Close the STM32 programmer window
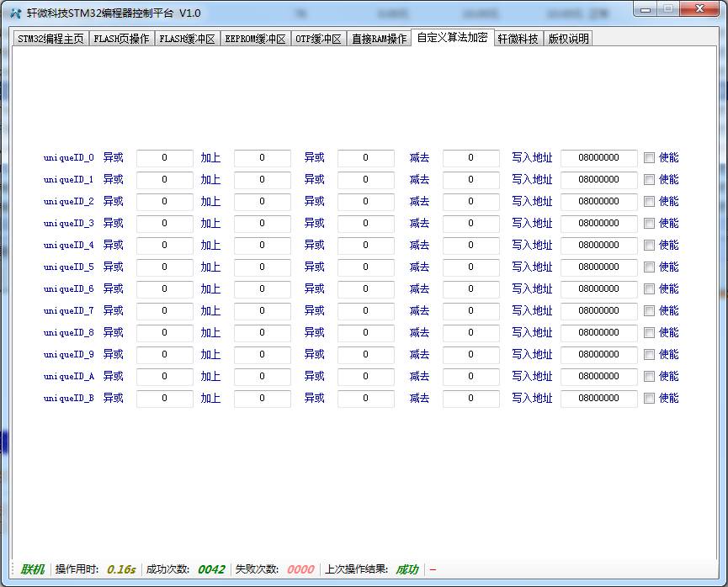The height and width of the screenshot is (587, 728). pyautogui.click(x=699, y=8)
